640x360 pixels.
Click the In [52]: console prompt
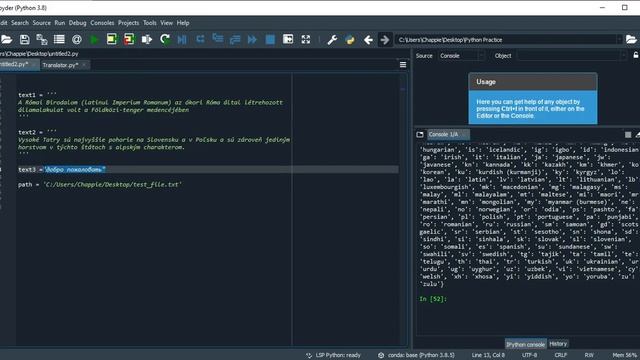433,299
